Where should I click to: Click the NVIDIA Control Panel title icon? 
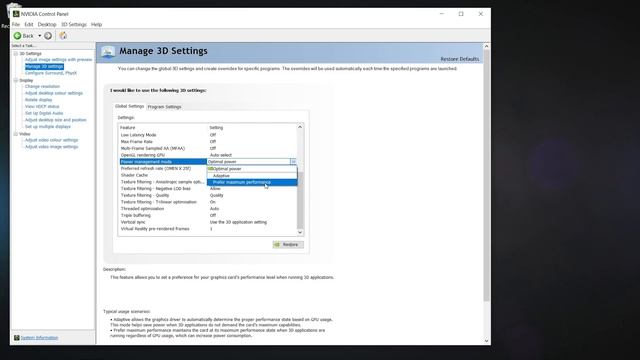(16, 14)
